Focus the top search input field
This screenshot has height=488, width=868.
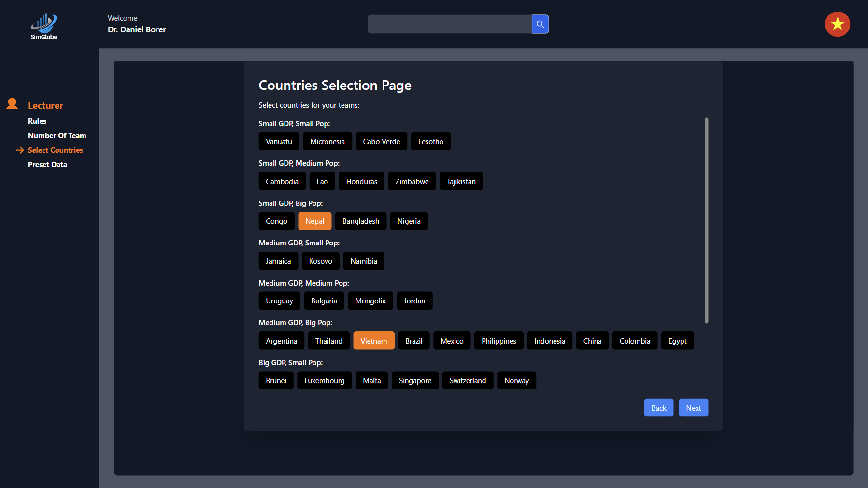pos(449,24)
